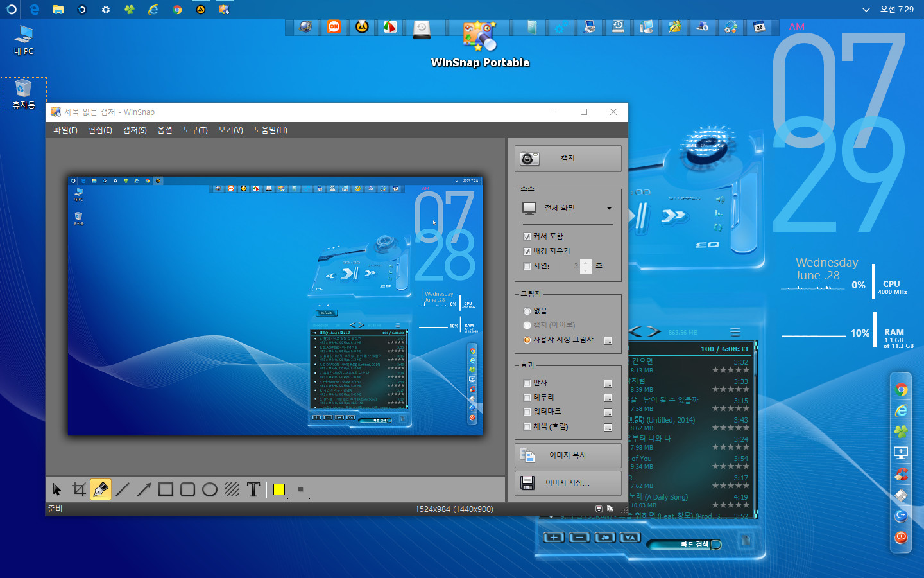Select the Ellipse shape tool
Image resolution: width=924 pixels, height=578 pixels.
(210, 489)
